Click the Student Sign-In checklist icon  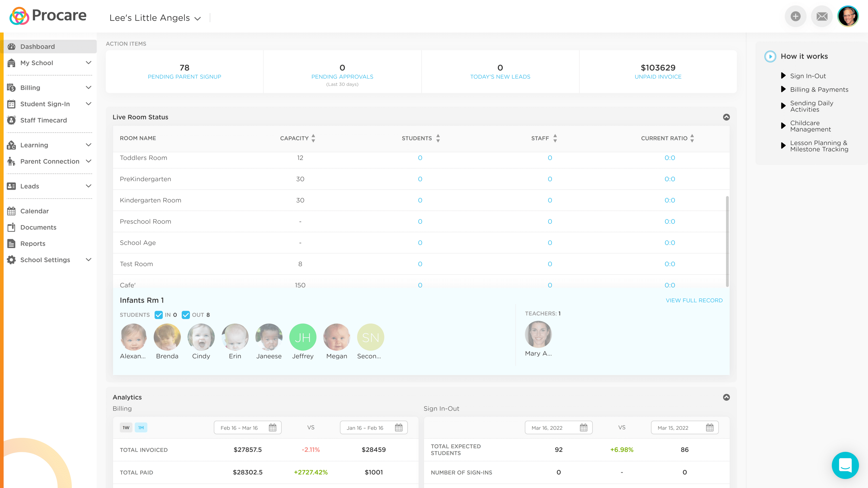tap(12, 104)
